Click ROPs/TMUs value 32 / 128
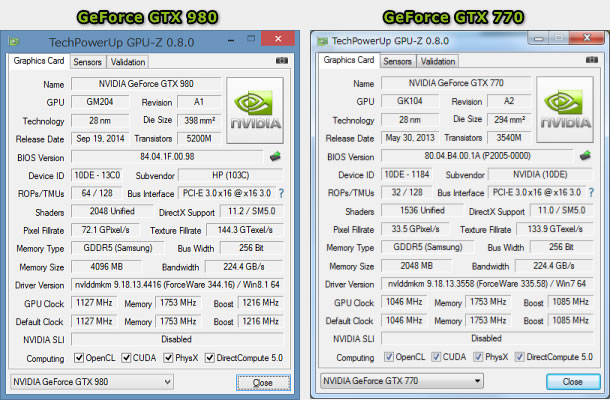 (x=407, y=193)
